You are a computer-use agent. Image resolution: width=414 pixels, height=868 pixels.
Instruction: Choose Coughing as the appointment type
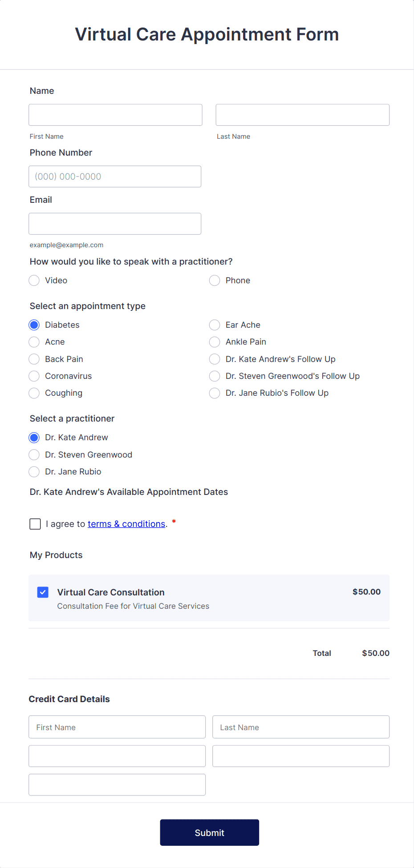[34, 393]
